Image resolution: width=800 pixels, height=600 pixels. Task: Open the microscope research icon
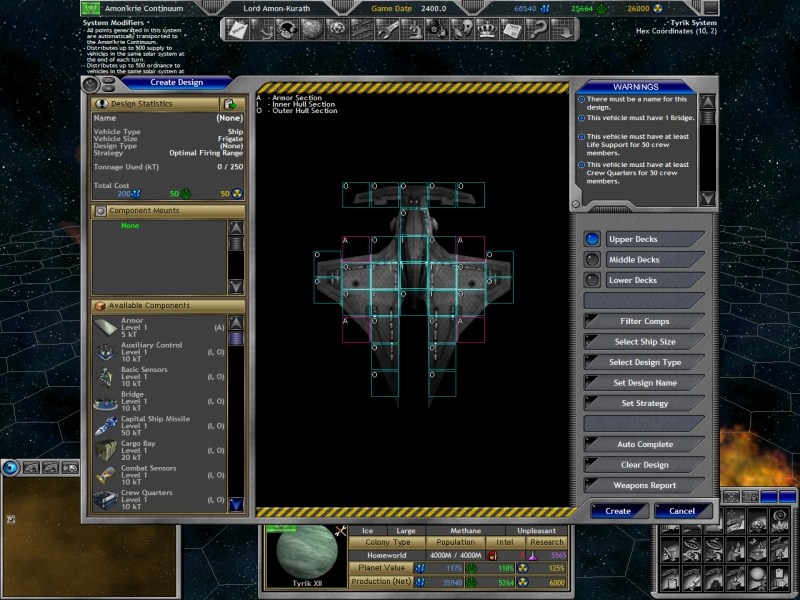pyautogui.click(x=411, y=30)
